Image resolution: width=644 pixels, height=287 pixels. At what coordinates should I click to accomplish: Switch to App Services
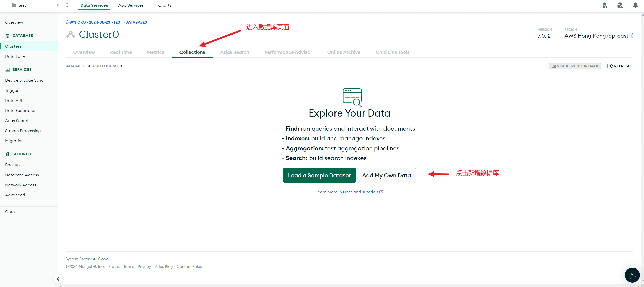click(131, 5)
